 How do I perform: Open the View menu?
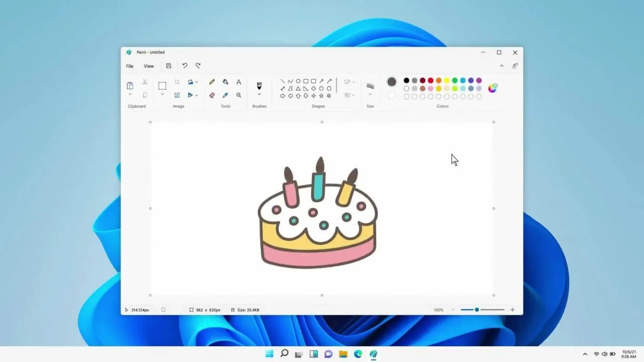tap(148, 66)
